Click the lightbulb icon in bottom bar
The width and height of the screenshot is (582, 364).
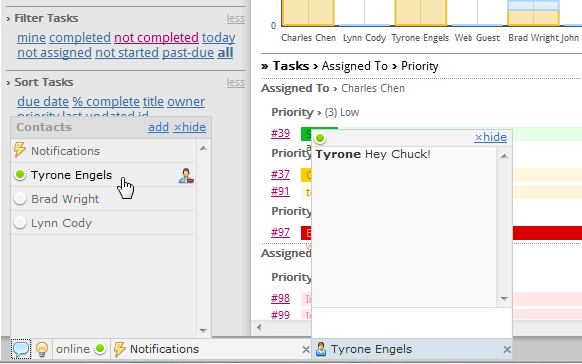click(x=42, y=349)
